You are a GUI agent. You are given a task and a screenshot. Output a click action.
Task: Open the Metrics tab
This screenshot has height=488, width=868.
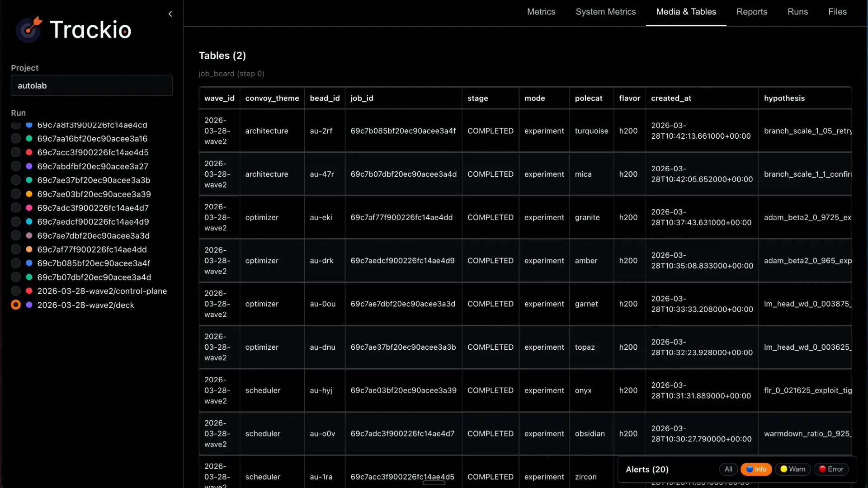(541, 12)
